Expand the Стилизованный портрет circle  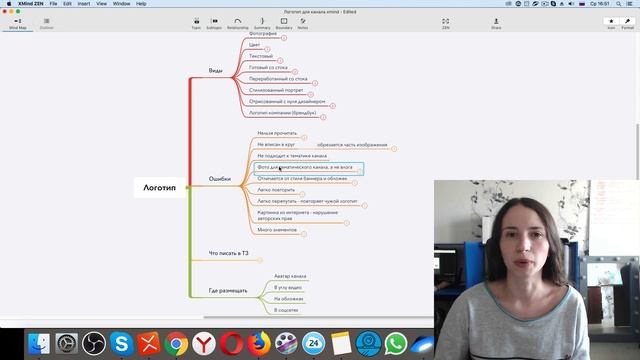(x=310, y=95)
